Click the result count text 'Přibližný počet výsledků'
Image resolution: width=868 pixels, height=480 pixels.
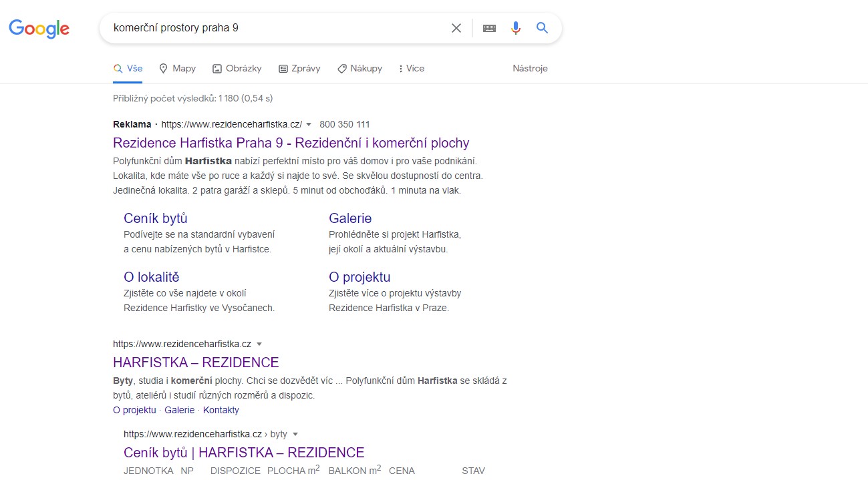[193, 98]
